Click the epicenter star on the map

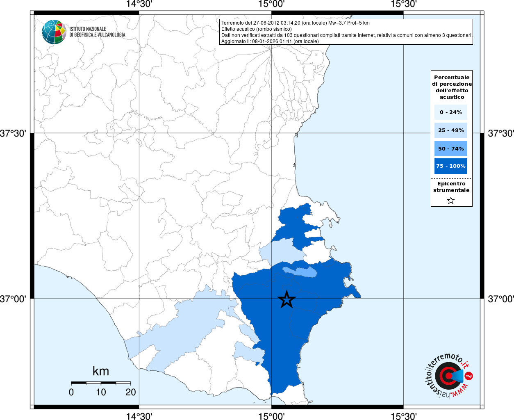287,299
